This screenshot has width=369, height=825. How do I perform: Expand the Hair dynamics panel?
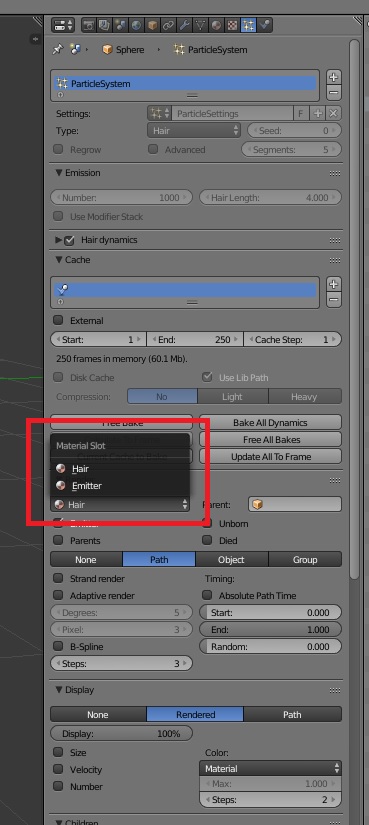click(58, 240)
